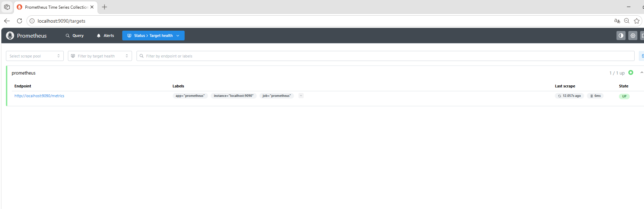Open the Query page
Screen dimensions: 644x209
tap(75, 36)
